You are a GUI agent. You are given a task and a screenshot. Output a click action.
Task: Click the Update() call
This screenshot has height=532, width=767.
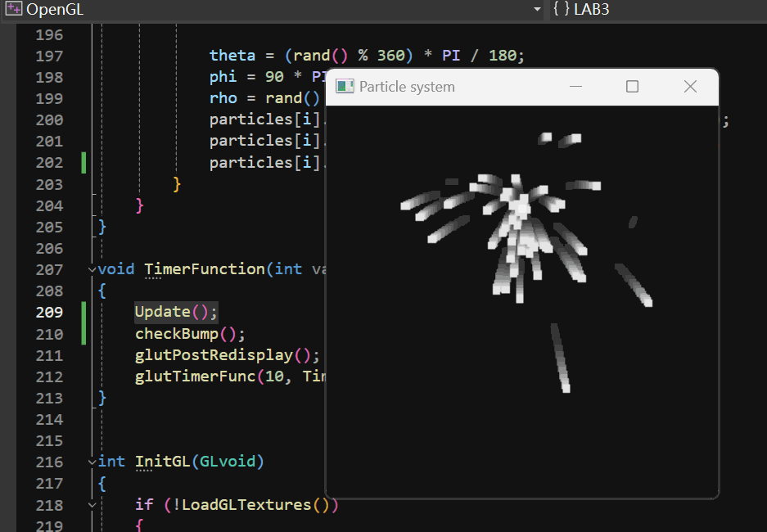pyautogui.click(x=176, y=312)
